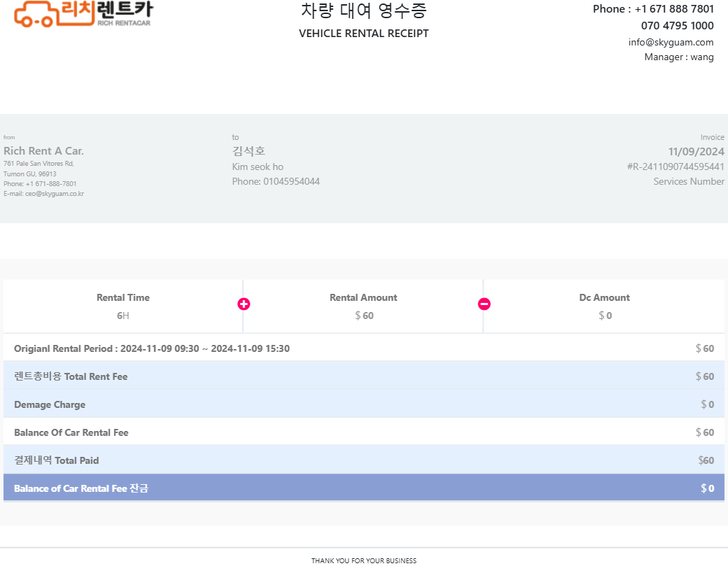This screenshot has width=728, height=566.
Task: Click the phone number +1 671 888 7801
Action: (x=673, y=9)
